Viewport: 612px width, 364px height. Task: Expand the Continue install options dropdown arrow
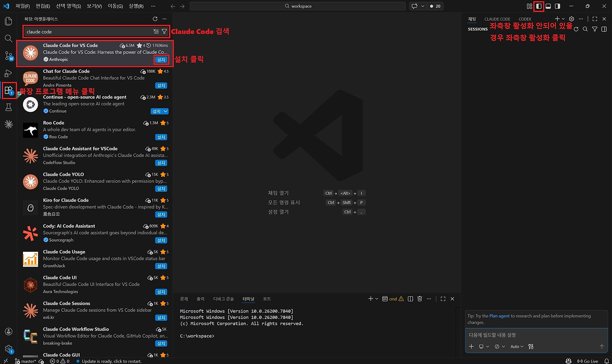165,111
